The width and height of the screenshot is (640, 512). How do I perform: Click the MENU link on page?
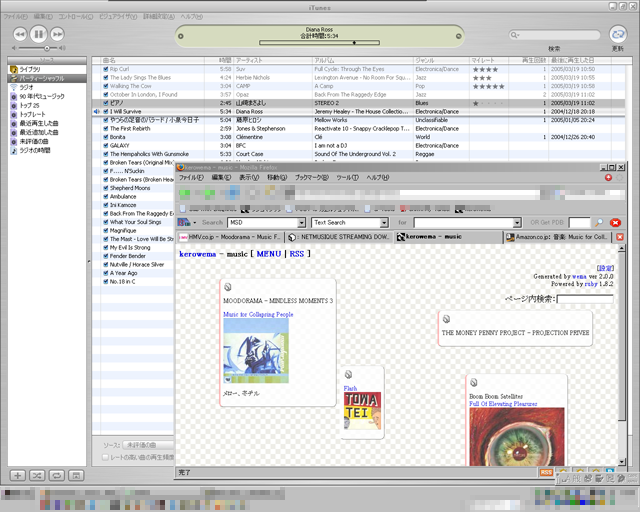[x=269, y=254]
